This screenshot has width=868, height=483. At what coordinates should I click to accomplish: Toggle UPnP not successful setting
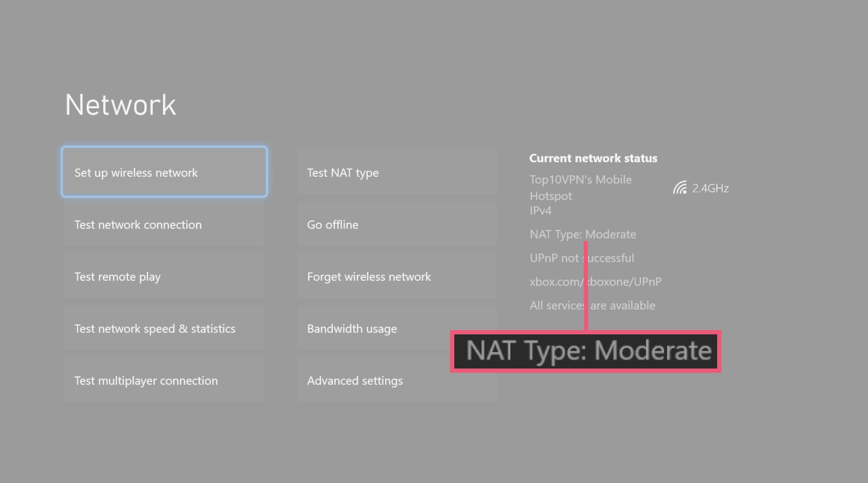pos(581,257)
